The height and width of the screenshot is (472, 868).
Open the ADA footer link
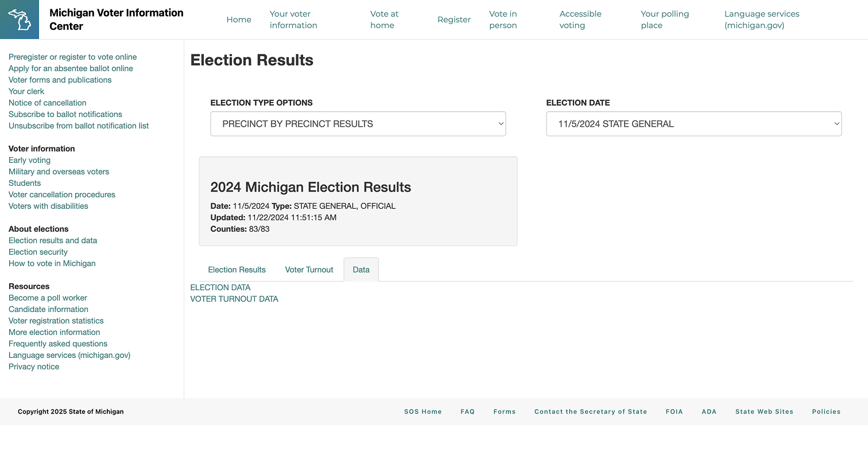(x=709, y=412)
